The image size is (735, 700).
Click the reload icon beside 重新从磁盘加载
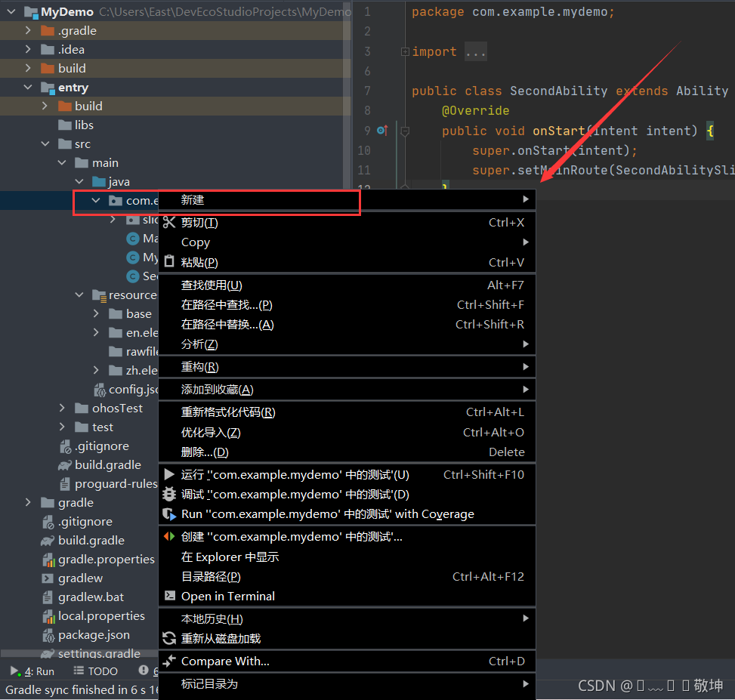[169, 638]
